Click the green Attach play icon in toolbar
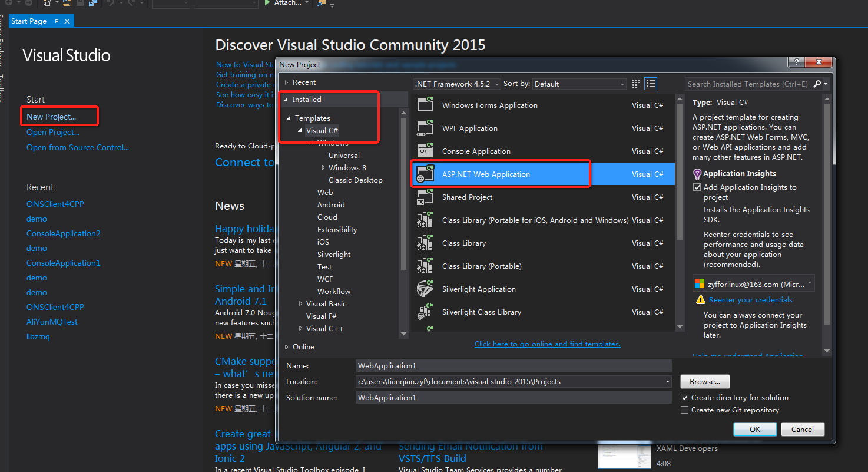The width and height of the screenshot is (868, 472). pos(267,2)
